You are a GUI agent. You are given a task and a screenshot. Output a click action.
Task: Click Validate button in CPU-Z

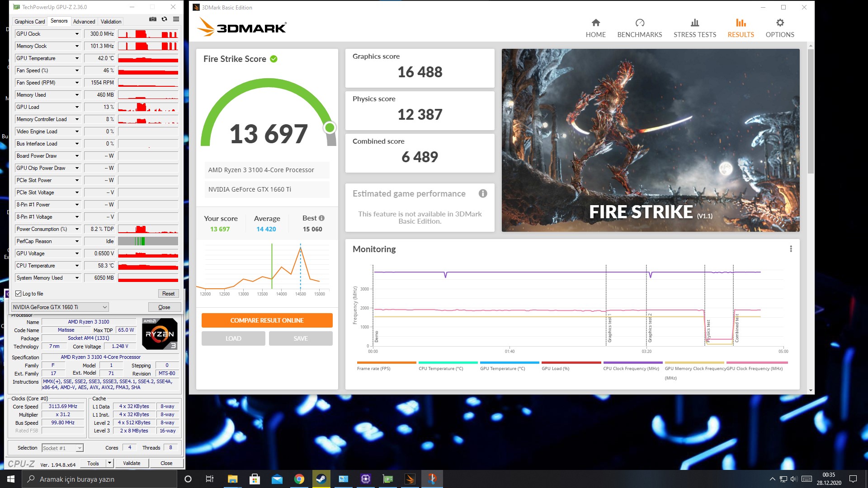point(132,463)
